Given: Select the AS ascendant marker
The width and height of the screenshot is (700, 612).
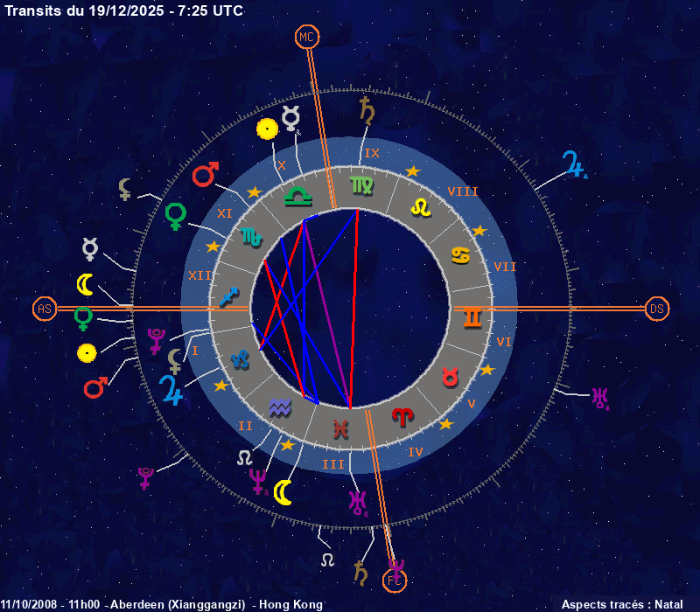Looking at the screenshot, I should pyautogui.click(x=45, y=309).
